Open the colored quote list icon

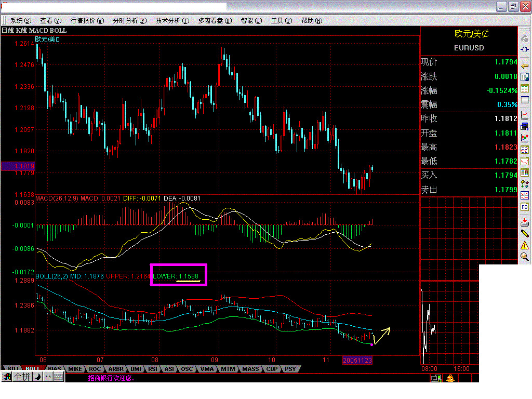click(x=525, y=88)
